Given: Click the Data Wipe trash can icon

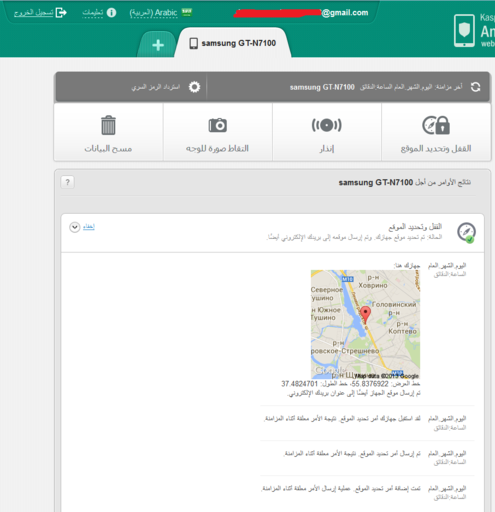Looking at the screenshot, I should click(108, 125).
